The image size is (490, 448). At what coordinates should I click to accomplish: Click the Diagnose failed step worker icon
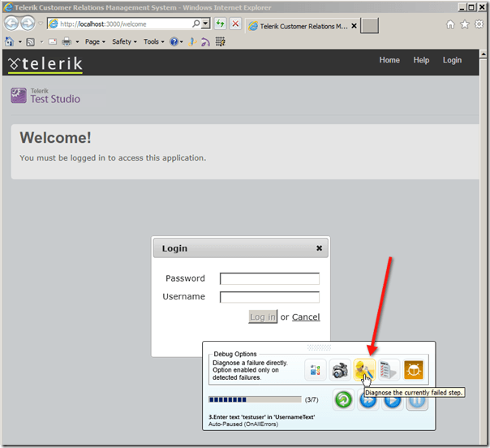[364, 370]
